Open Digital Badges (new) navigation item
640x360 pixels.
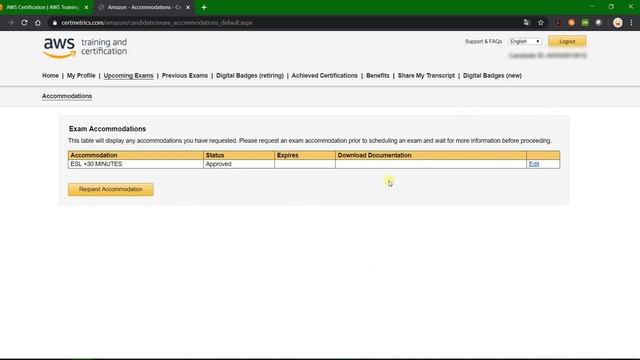pyautogui.click(x=492, y=76)
